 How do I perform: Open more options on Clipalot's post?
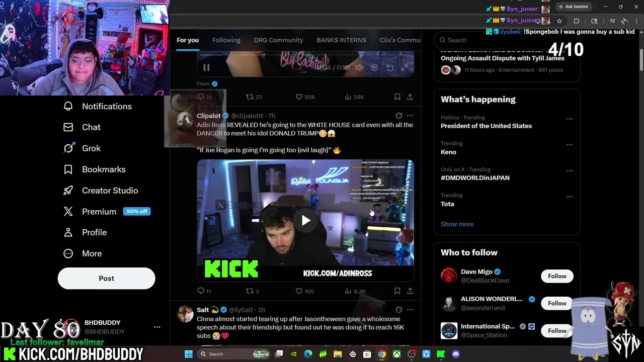tap(410, 116)
